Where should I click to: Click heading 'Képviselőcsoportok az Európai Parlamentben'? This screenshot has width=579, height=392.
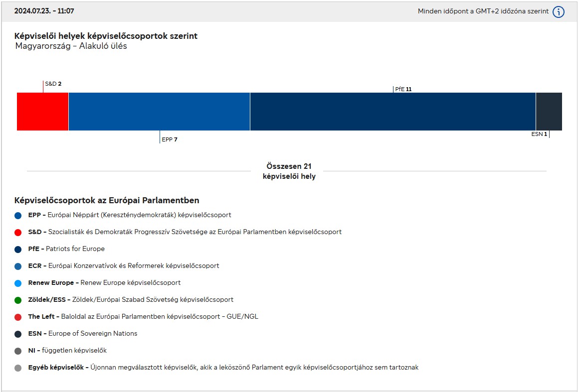point(107,200)
